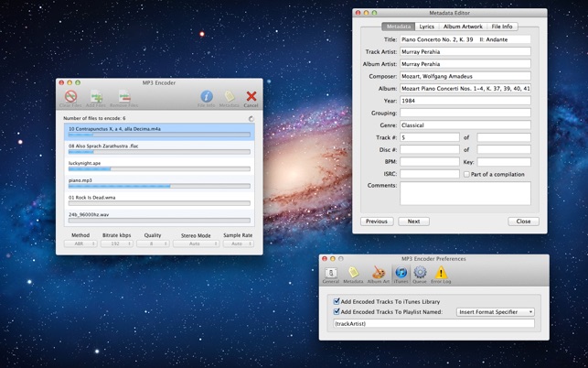Uncheck Add Encoded Tracks To iTunes Library
Viewport: 588px width, 368px height.
pos(337,301)
